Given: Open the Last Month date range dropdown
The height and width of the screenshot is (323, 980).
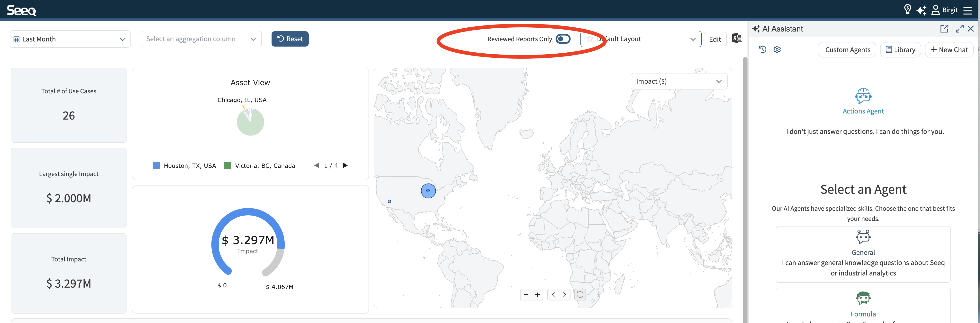Looking at the screenshot, I should point(70,39).
